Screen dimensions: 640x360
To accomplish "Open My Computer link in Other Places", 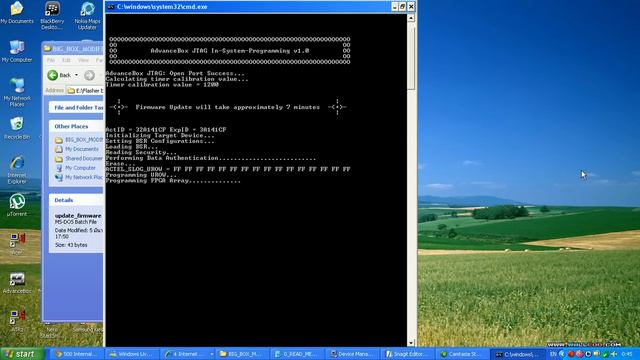I will (x=80, y=168).
